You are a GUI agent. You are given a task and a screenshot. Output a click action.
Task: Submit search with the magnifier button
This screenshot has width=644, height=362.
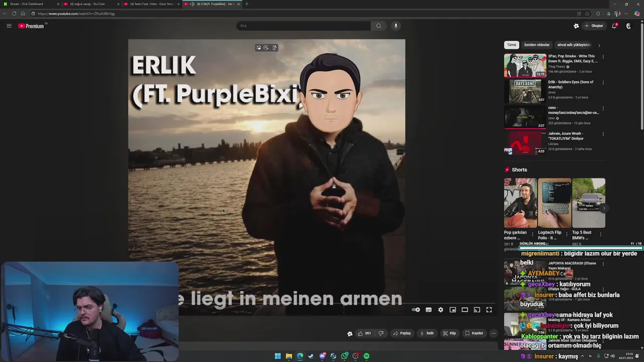click(x=378, y=26)
